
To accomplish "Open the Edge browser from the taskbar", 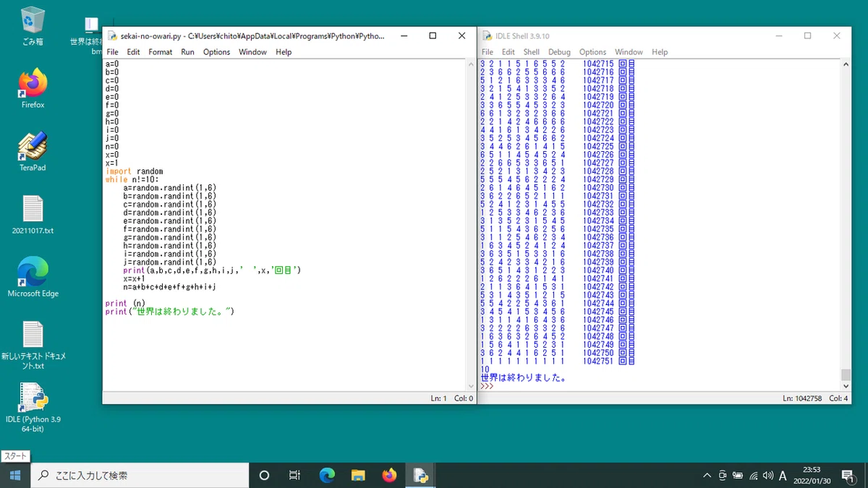I will (327, 475).
